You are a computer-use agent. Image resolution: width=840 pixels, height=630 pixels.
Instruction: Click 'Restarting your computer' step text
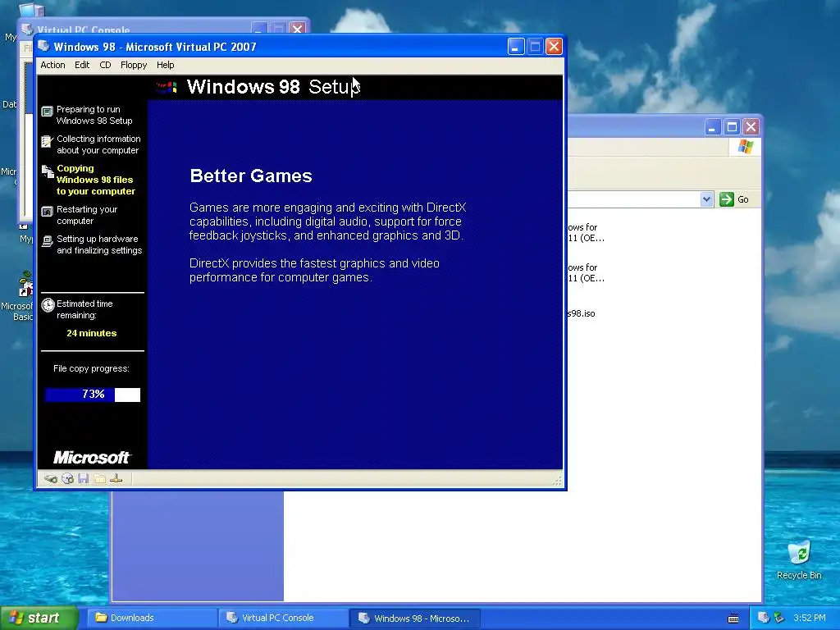[x=87, y=216]
